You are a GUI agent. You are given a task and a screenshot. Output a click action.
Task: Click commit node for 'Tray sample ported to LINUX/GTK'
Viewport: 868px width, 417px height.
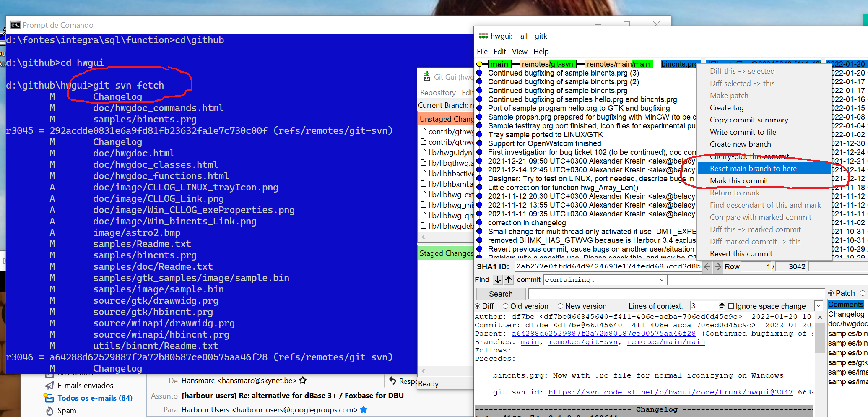click(479, 135)
